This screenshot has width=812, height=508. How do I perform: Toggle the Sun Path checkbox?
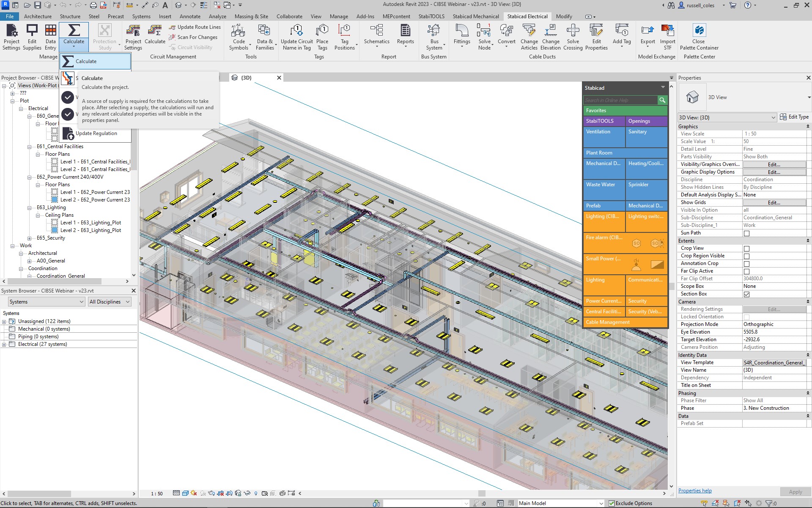[x=746, y=233]
